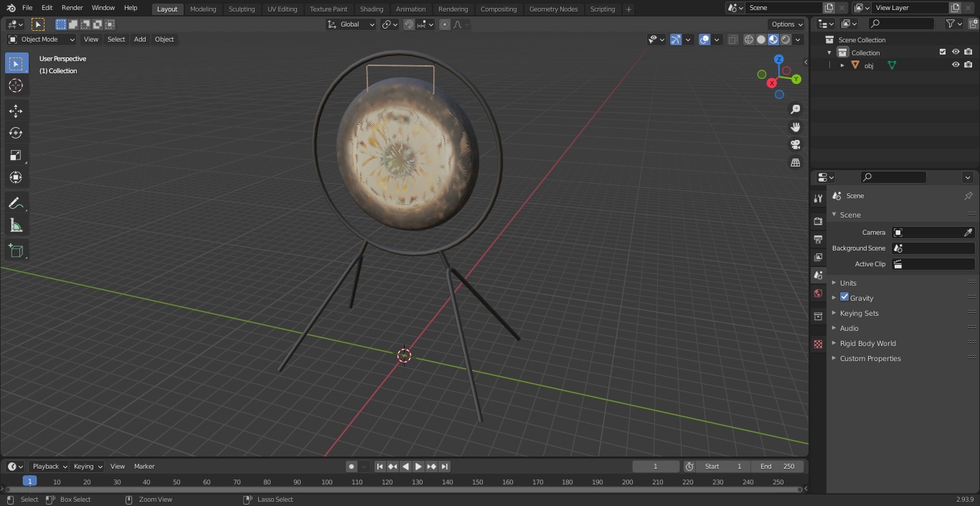Switch to rendered viewport shading
This screenshot has height=506, width=980.
(x=786, y=39)
